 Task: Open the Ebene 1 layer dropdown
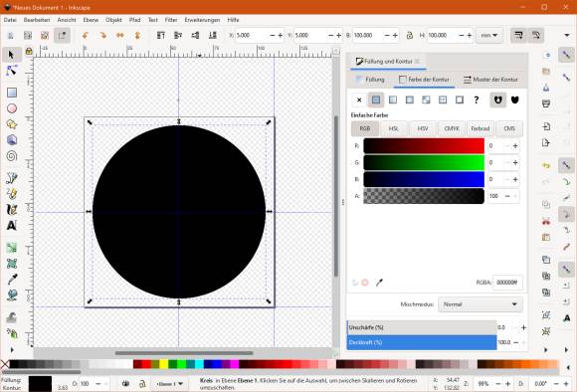(170, 384)
